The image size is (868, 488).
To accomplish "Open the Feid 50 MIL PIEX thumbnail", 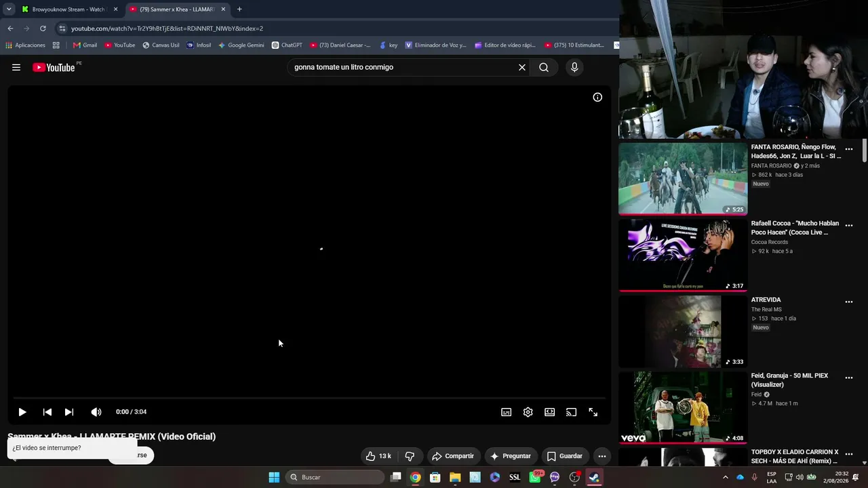I will coord(683,407).
